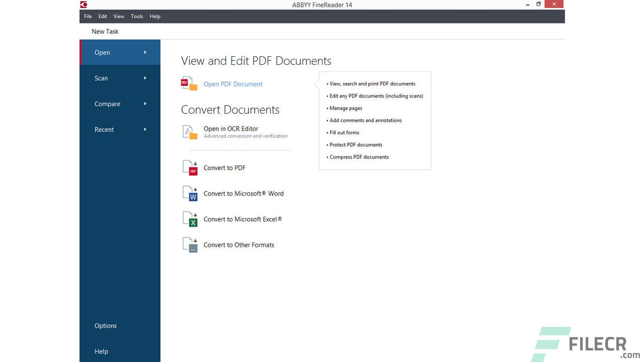Click the Convert to Microsoft Word icon

[190, 194]
